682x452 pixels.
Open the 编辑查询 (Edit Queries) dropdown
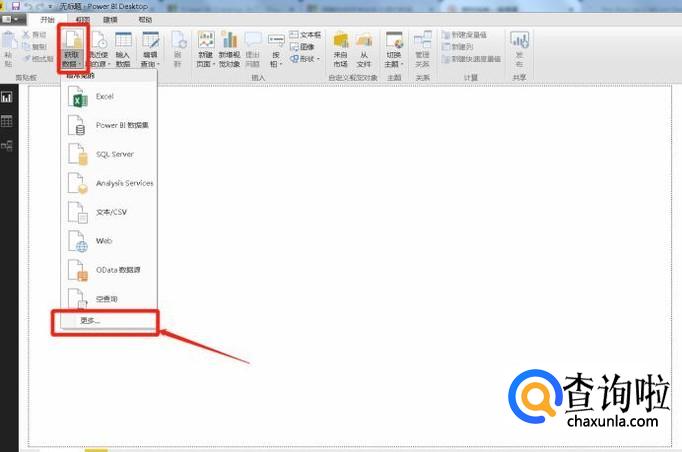tap(150, 49)
